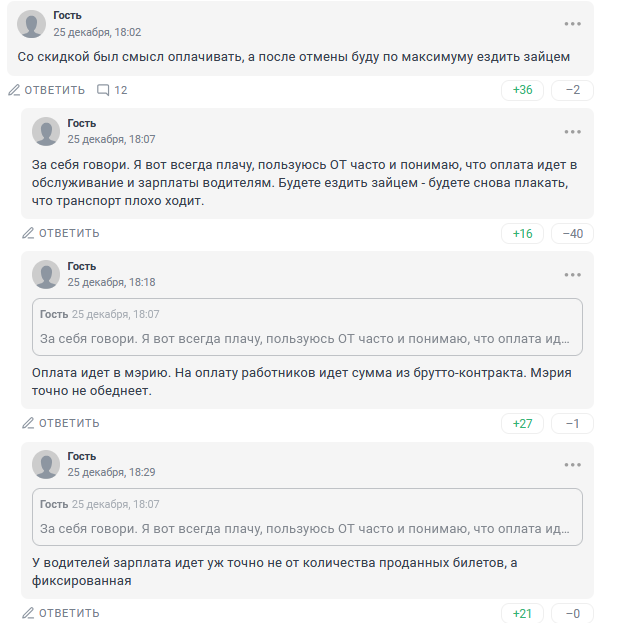Open three-dots menu on the 18:18 comment
Screen dimensions: 625x623
[x=572, y=275]
